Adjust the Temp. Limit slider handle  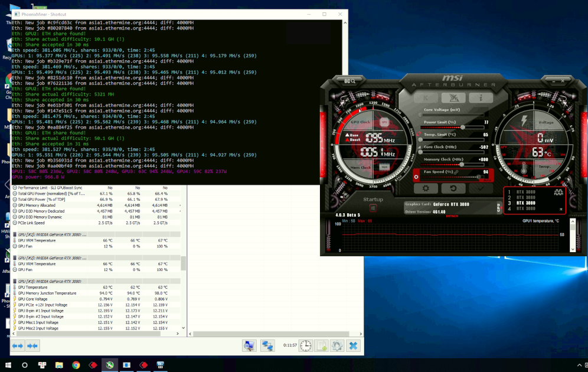[420, 140]
